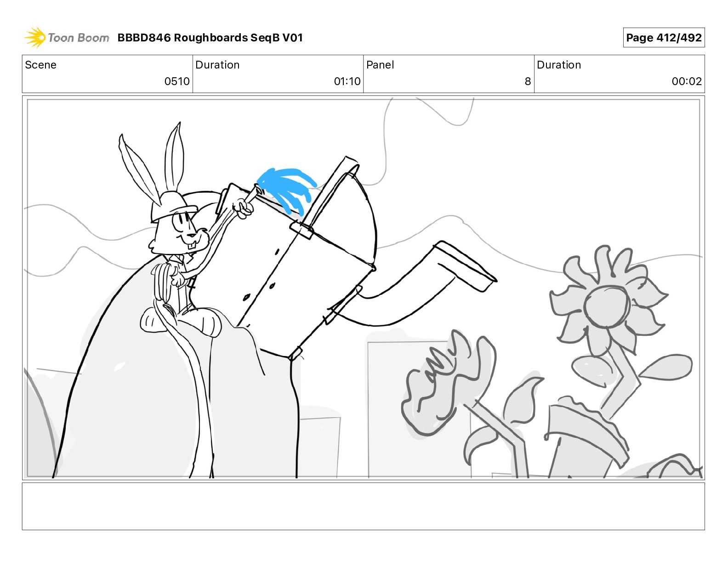Click the empty notes box below the panel
Viewport: 728px width, 563px height.
pos(364,506)
